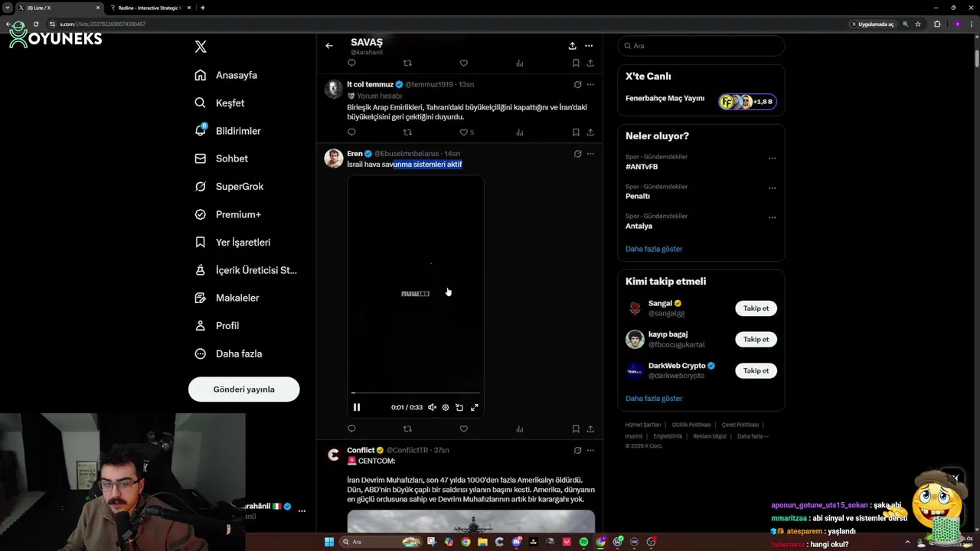Open lt col temmuz profile avatar

pos(334,89)
